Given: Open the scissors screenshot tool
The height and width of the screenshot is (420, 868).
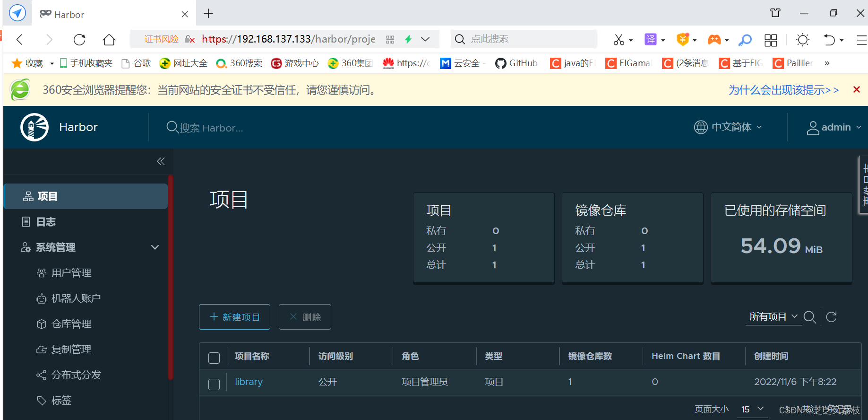Looking at the screenshot, I should [x=619, y=40].
